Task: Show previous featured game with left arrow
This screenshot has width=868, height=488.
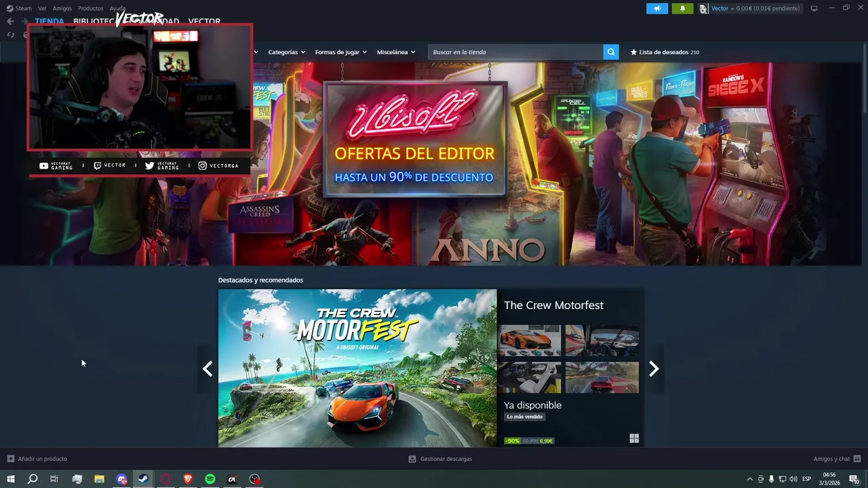Action: click(208, 369)
